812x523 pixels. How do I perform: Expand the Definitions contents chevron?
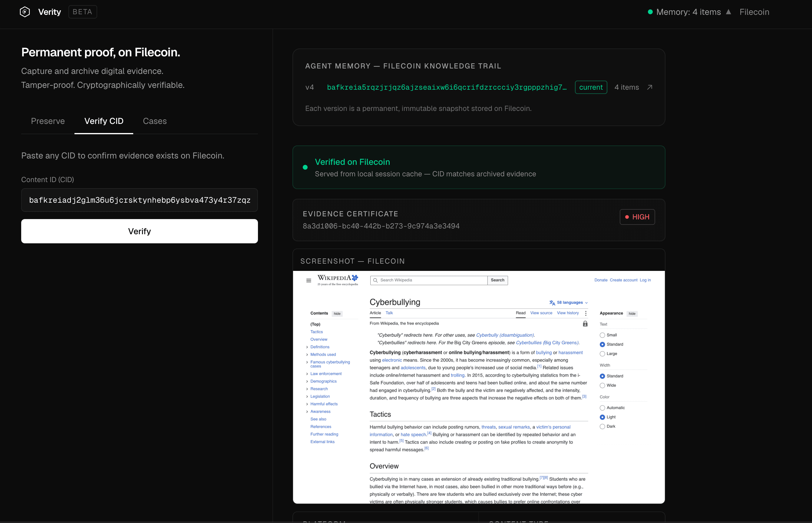(307, 347)
